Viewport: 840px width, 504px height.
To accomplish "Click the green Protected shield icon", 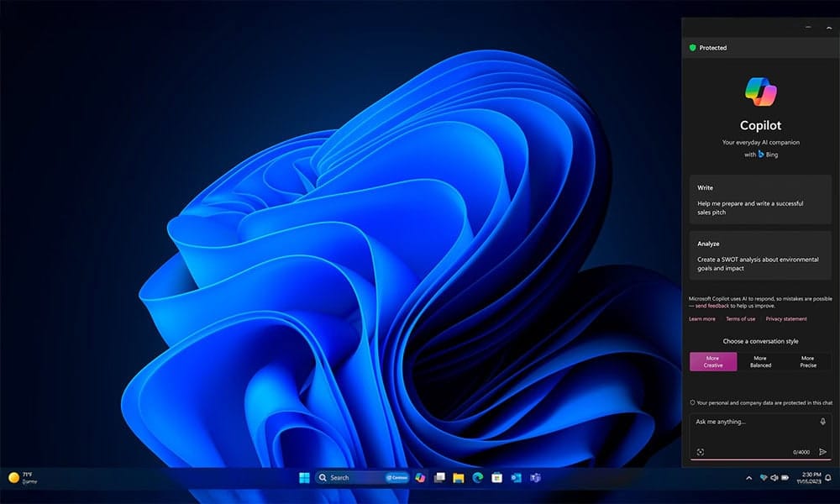I will click(x=693, y=48).
